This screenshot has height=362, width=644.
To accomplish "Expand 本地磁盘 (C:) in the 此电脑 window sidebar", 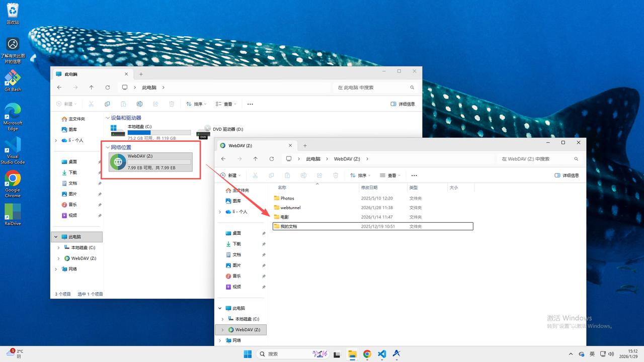I will click(58, 248).
